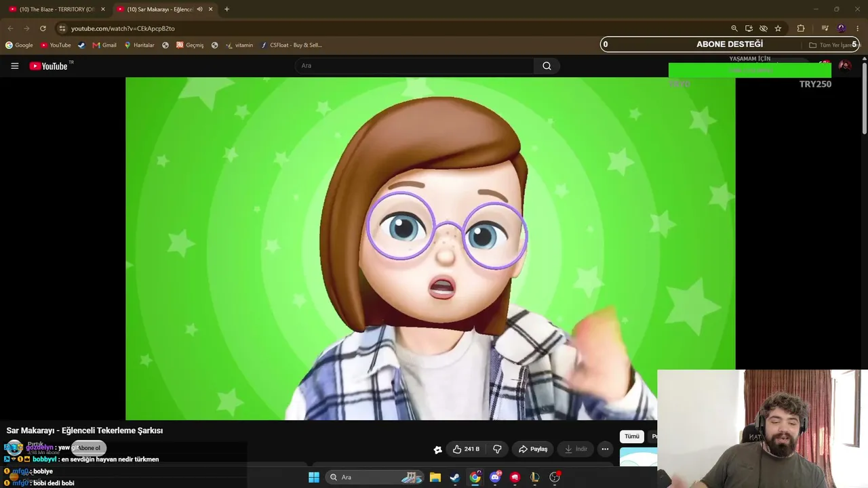Open the Google bookmark

tap(19, 45)
